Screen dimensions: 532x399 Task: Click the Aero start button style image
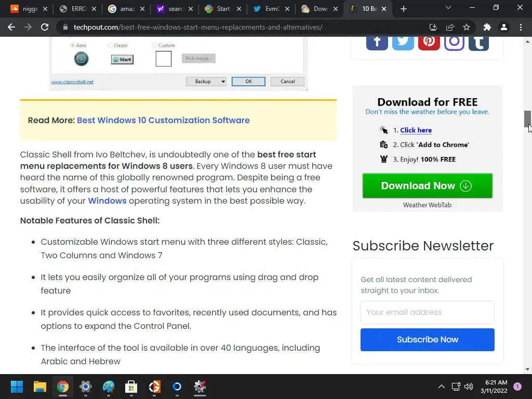pyautogui.click(x=81, y=59)
